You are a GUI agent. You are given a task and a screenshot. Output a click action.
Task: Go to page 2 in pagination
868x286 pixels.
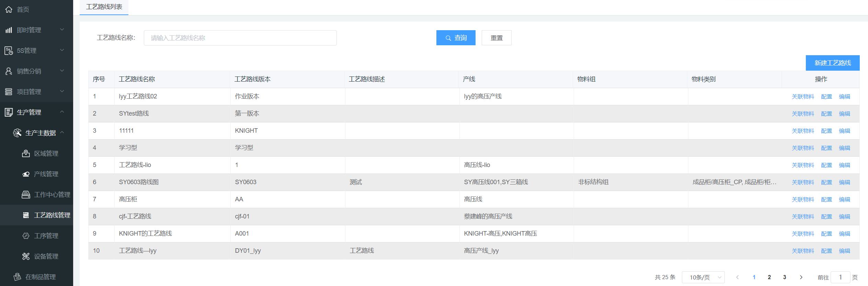769,277
